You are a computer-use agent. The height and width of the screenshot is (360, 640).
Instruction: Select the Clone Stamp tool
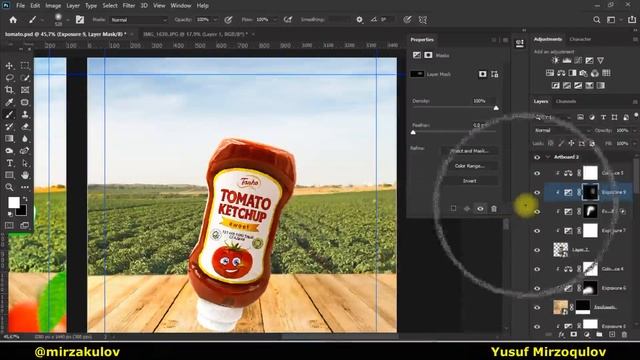point(25,114)
